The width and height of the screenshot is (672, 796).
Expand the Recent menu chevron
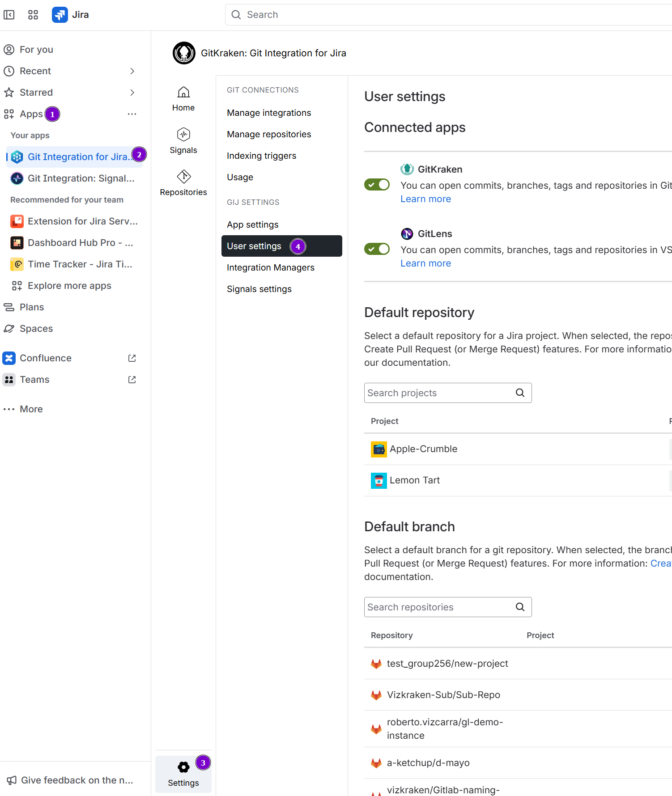coord(132,71)
